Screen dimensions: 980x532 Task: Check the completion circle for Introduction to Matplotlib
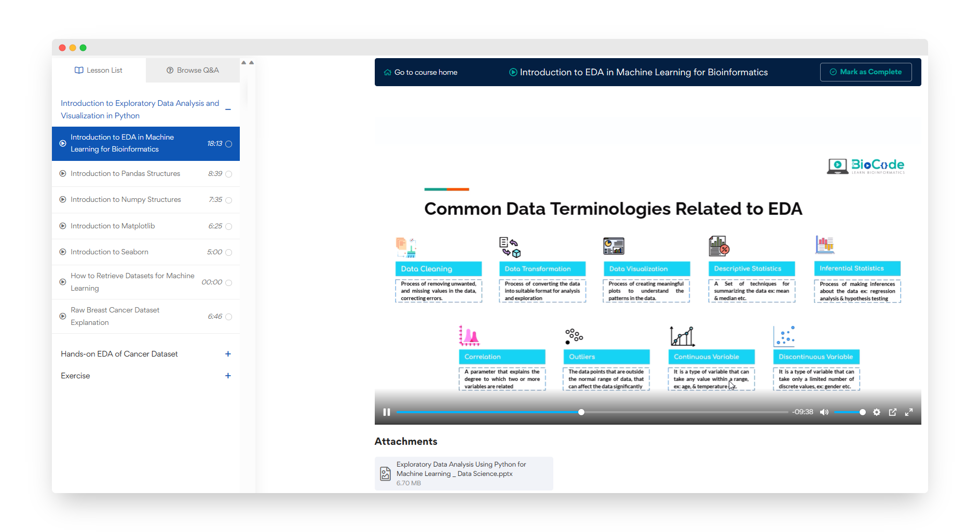[229, 226]
